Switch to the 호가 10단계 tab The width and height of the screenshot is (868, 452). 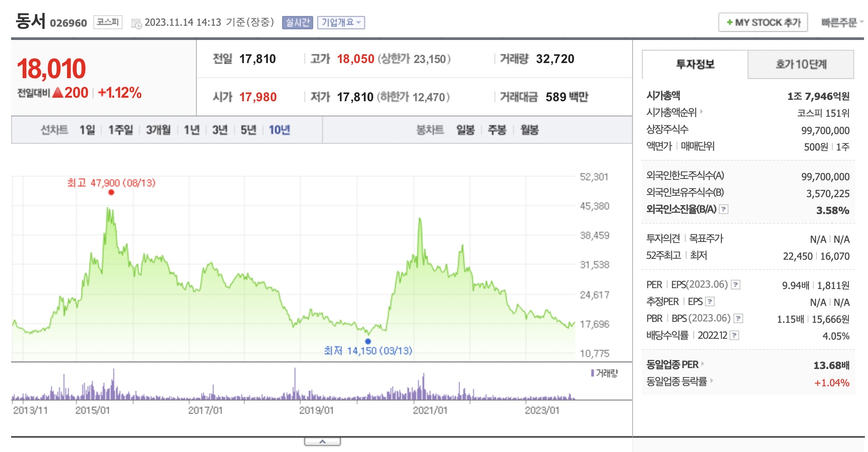click(801, 64)
